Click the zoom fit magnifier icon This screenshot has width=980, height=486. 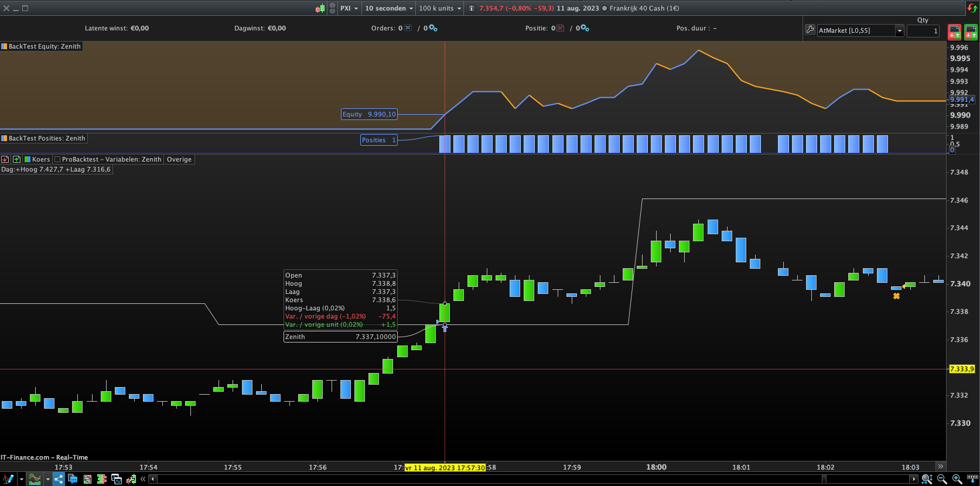pyautogui.click(x=927, y=479)
